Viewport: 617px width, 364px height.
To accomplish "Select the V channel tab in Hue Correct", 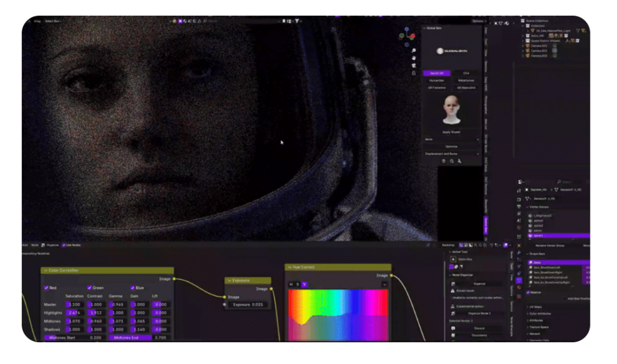I will (x=304, y=284).
